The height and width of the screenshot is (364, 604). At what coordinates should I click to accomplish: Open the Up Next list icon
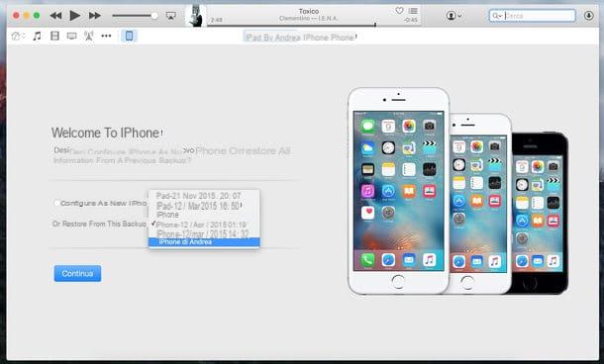[x=413, y=11]
